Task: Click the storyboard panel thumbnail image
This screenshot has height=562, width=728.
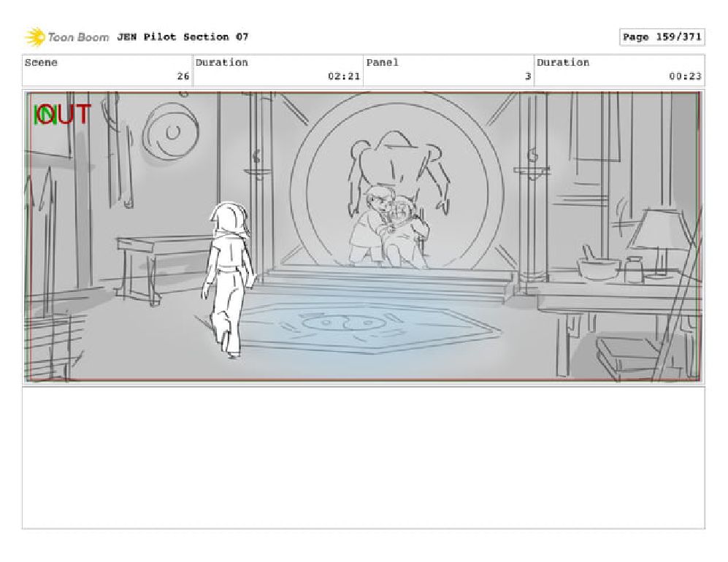Action: click(363, 236)
